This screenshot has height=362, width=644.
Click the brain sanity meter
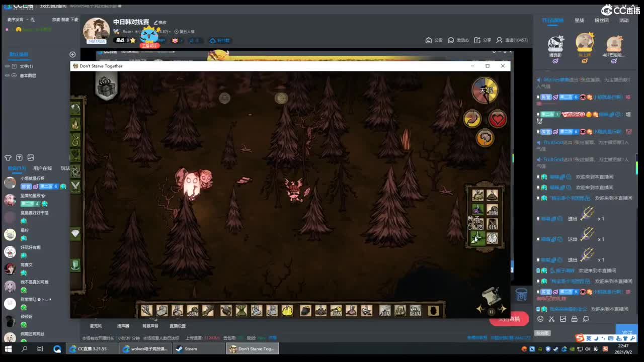click(485, 138)
